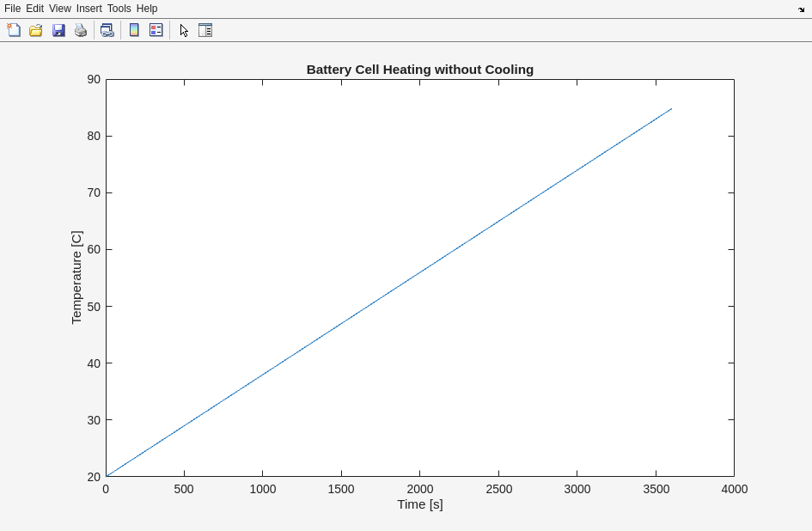Screen dimensions: 812x531
Task: Print the figure using the printer icon
Action: pos(81,30)
